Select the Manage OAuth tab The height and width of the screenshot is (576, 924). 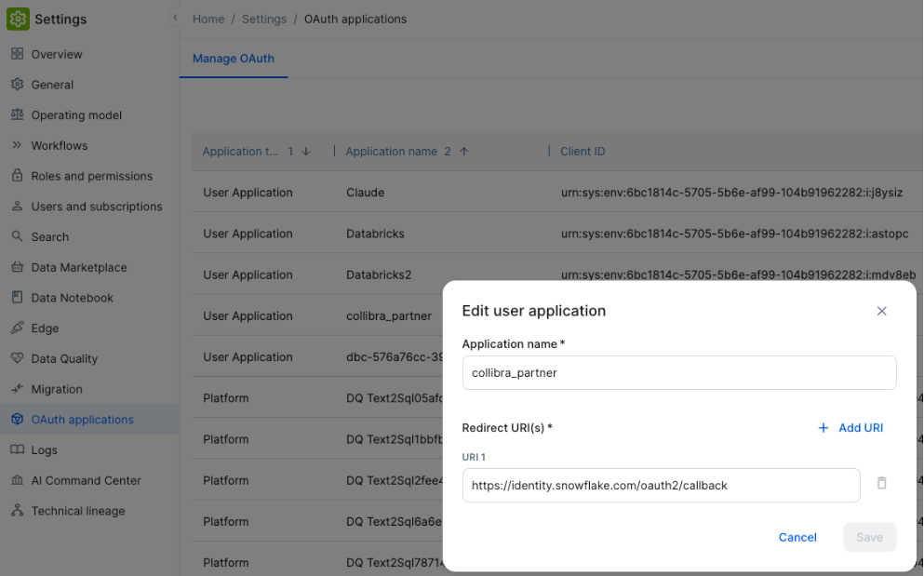[234, 59]
